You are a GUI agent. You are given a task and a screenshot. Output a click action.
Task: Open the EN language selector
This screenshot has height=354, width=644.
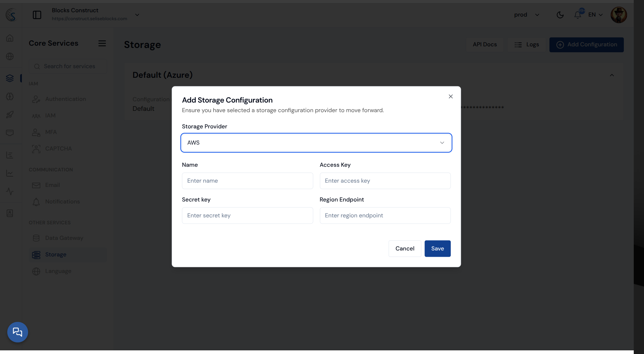[x=595, y=15]
